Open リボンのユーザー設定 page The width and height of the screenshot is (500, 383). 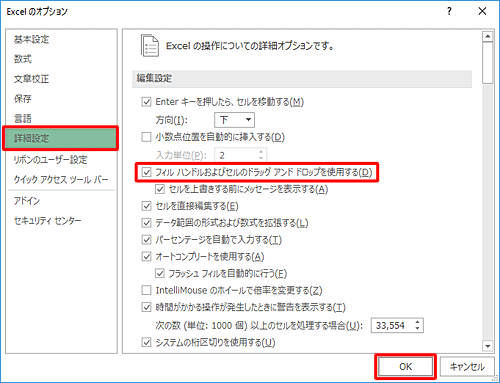(x=50, y=160)
